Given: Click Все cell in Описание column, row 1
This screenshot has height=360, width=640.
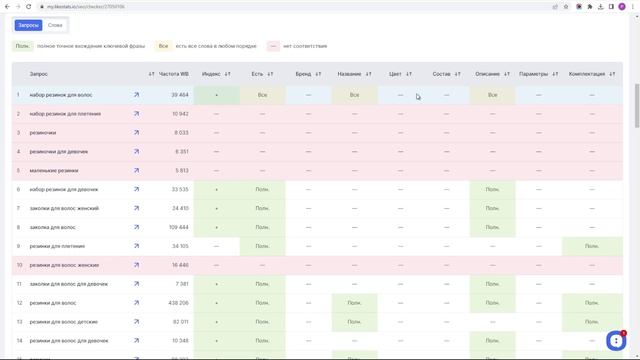Looking at the screenshot, I should point(493,95).
